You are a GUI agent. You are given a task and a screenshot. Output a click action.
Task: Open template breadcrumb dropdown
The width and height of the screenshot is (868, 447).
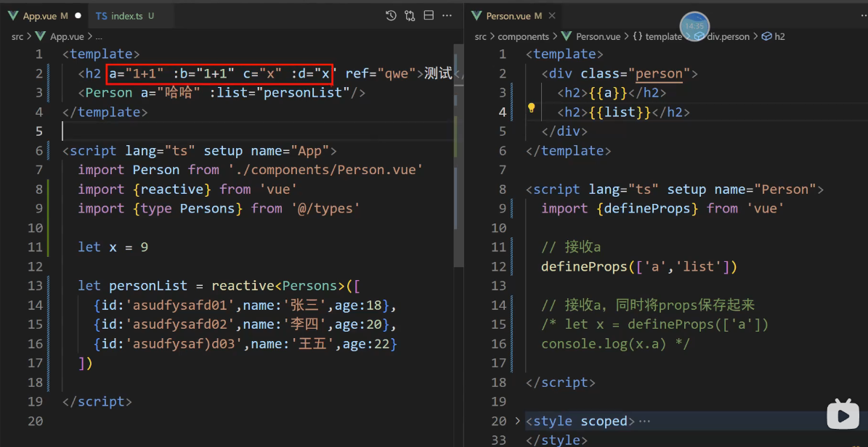pos(663,36)
